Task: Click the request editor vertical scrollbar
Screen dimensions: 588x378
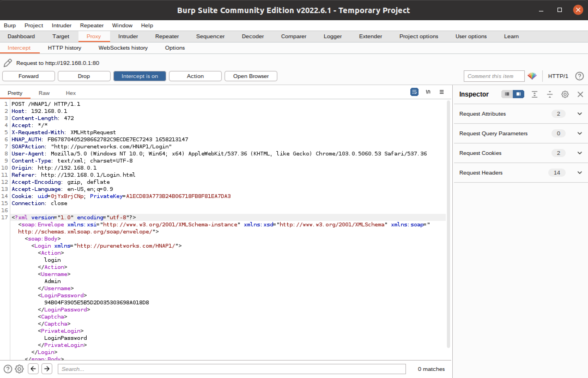Action: 448,224
